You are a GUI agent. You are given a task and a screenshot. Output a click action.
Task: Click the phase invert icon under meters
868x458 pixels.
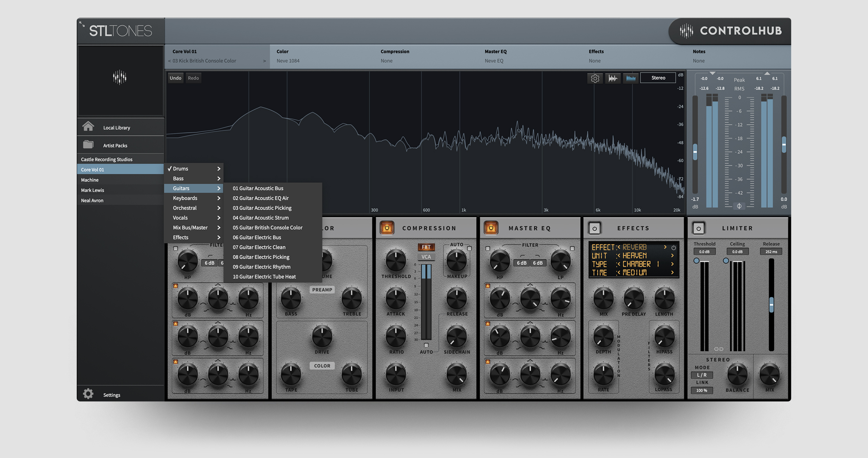(x=739, y=206)
